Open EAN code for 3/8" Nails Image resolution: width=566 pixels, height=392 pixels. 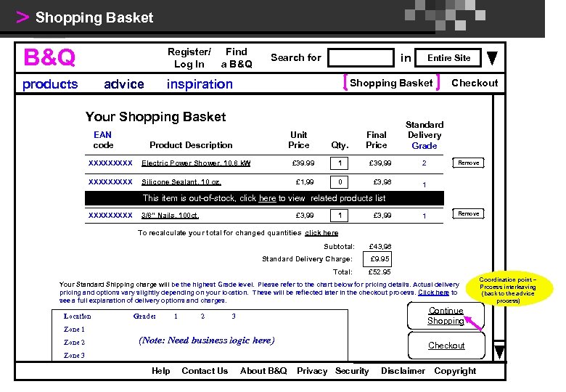coord(110,215)
